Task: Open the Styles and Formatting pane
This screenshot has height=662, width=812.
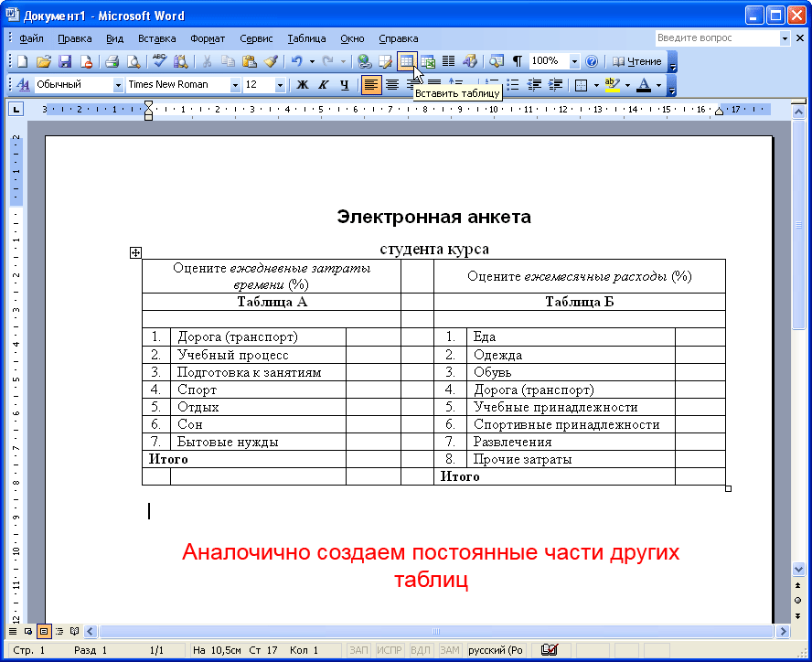Action: [23, 84]
